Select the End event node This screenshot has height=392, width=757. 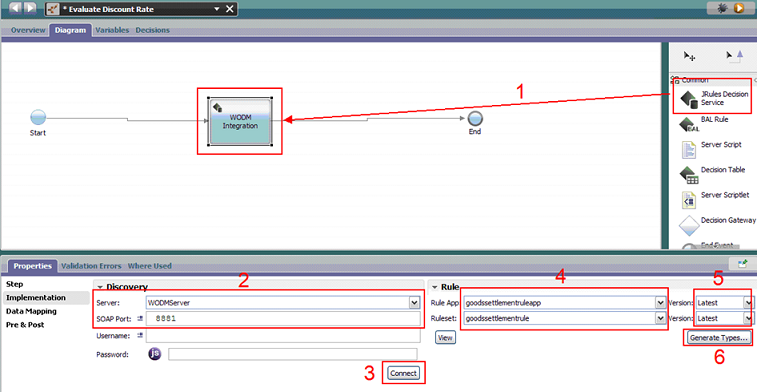click(x=475, y=118)
